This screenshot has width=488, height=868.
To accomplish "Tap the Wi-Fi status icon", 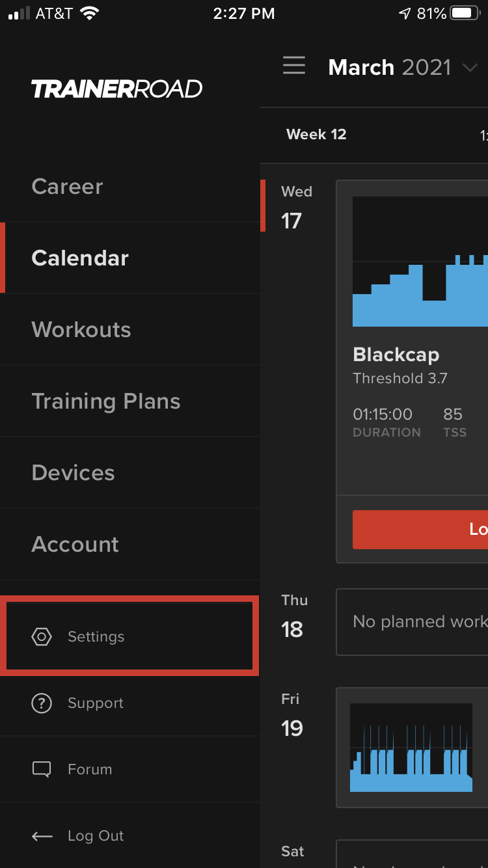I will coord(90,13).
